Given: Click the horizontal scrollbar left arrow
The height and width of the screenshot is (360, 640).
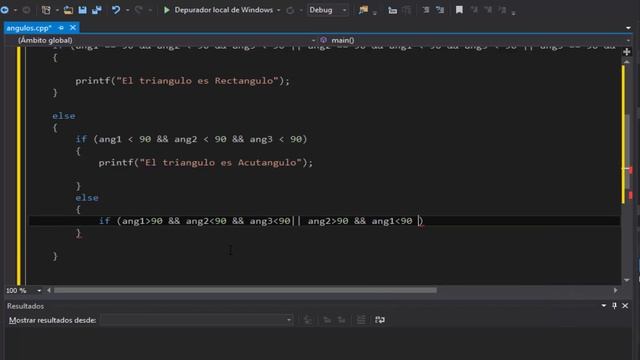Looking at the screenshot, I should point(49,290).
